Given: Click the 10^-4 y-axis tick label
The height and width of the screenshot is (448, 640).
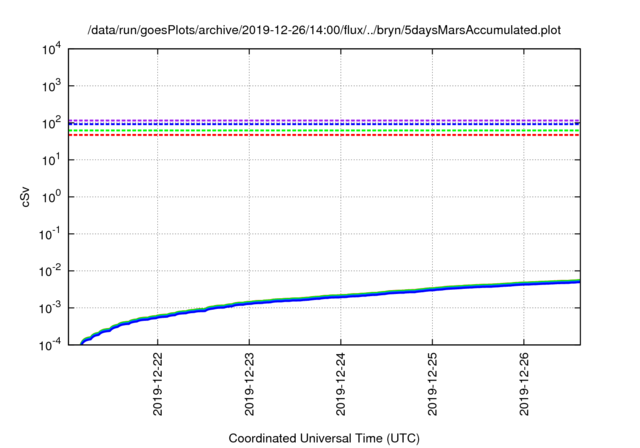Looking at the screenshot, I should [50, 346].
